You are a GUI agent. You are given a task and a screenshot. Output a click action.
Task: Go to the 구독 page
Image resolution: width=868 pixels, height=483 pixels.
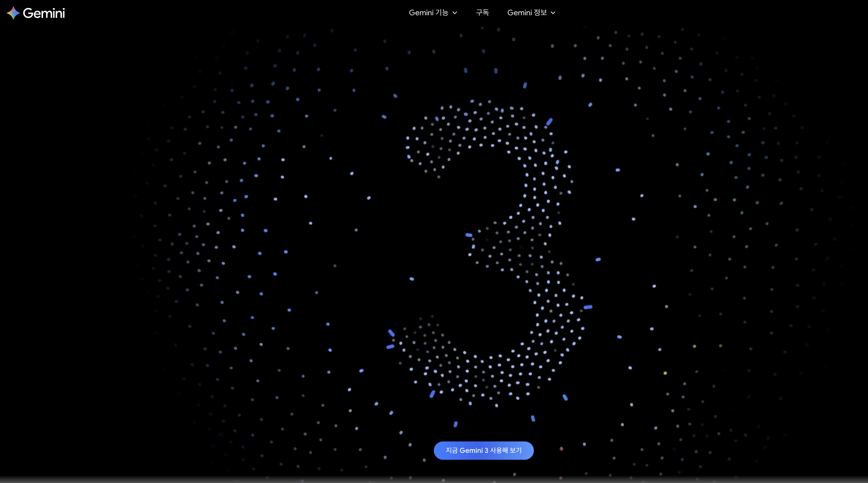(x=482, y=13)
